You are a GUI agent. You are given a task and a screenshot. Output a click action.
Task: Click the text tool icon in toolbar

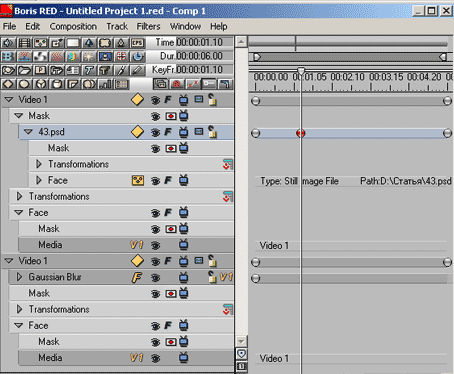tap(89, 70)
